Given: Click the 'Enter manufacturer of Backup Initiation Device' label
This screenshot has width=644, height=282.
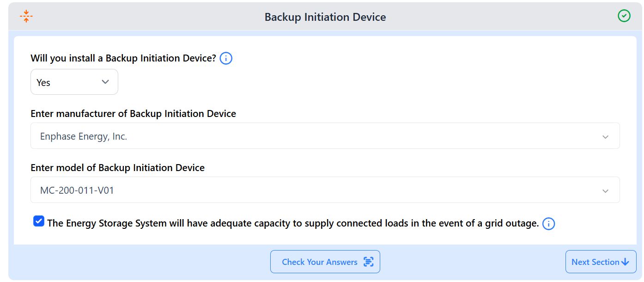Looking at the screenshot, I should 134,114.
